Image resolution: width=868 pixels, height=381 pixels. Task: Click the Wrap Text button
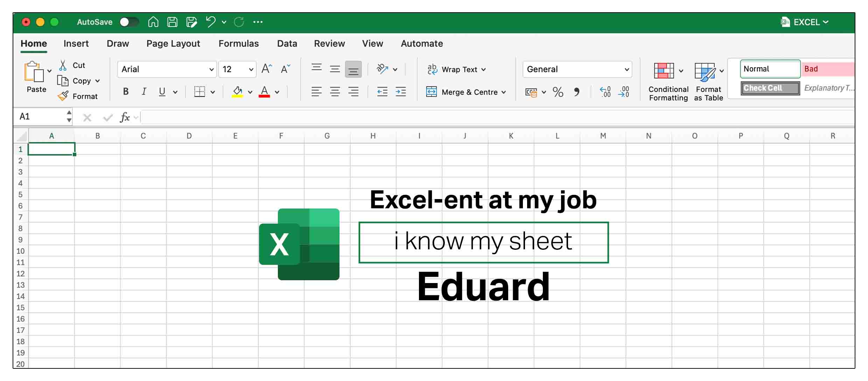[459, 70]
